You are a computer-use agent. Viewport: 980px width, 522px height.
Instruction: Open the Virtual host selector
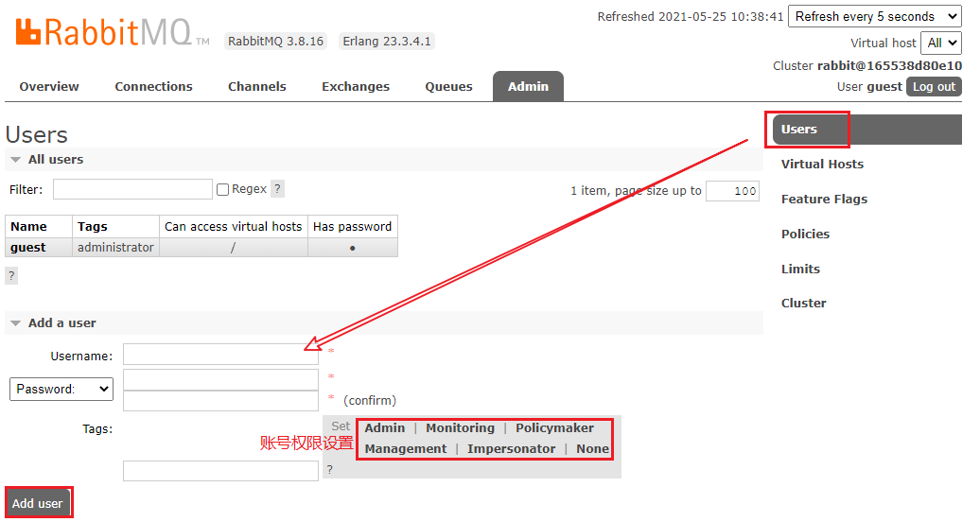tap(941, 43)
